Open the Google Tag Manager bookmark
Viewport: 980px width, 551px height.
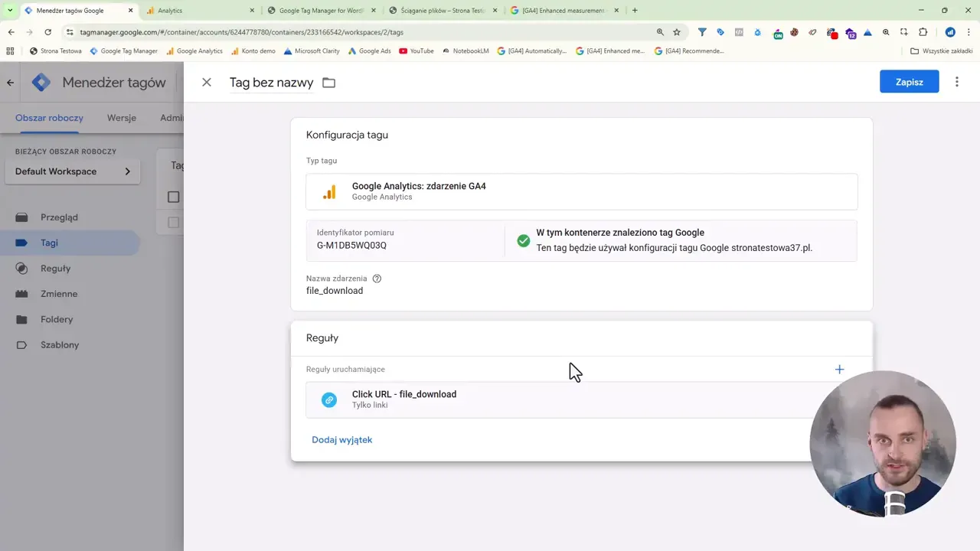click(123, 51)
